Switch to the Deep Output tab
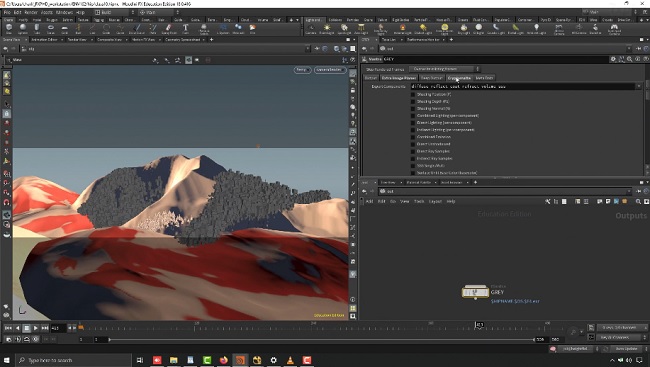The width and height of the screenshot is (650, 367). point(432,78)
